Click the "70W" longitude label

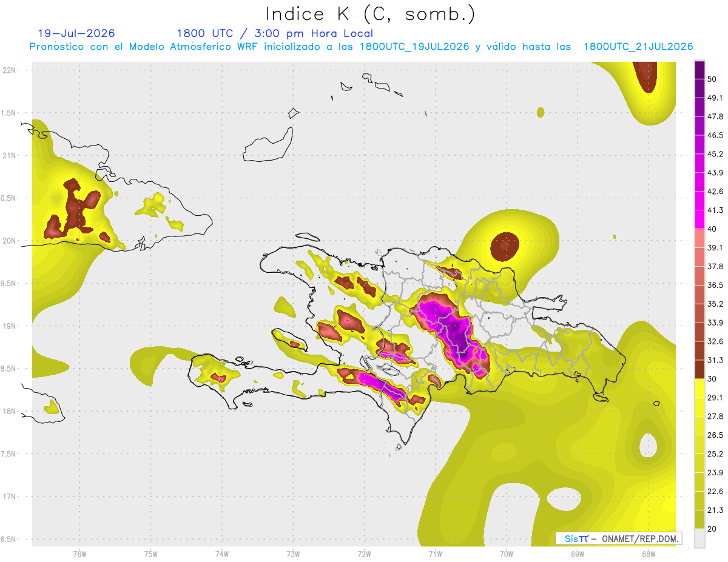tap(507, 554)
